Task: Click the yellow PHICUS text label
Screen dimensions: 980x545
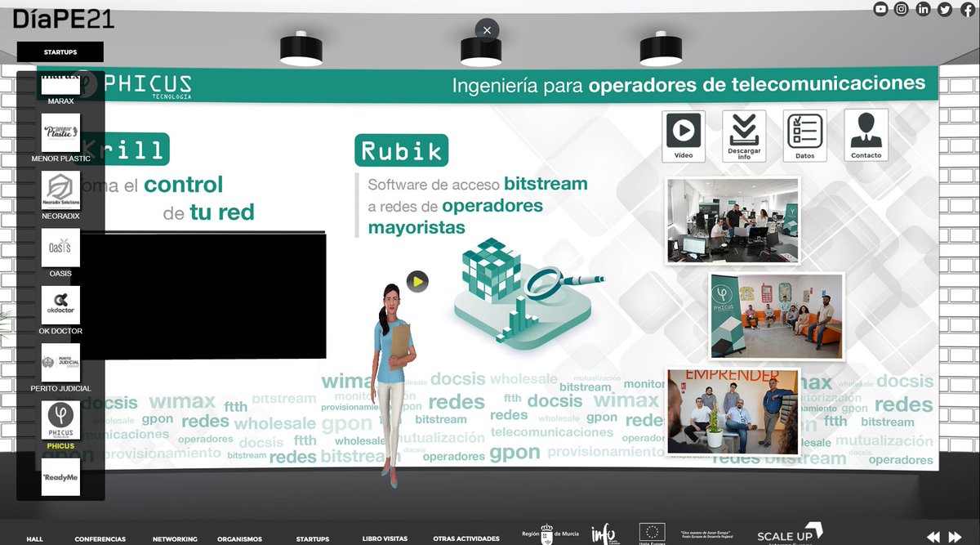Action: point(60,446)
